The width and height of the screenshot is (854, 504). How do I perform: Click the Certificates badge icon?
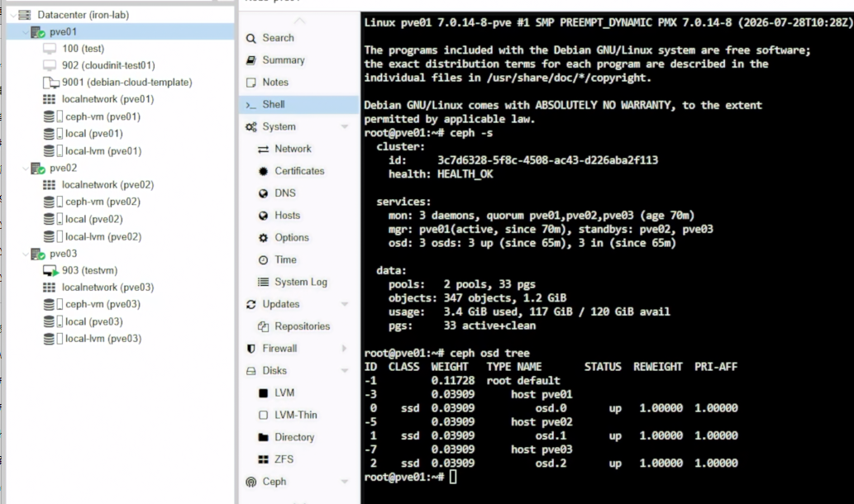(263, 171)
